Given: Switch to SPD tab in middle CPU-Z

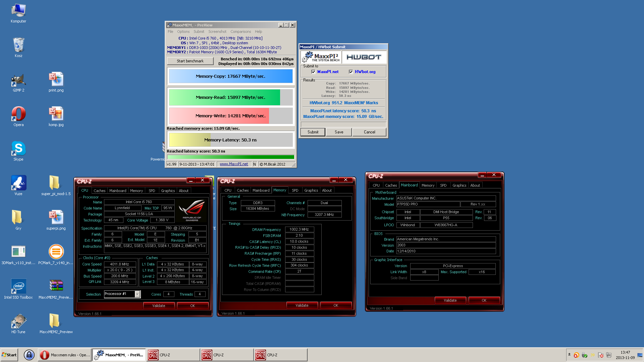Looking at the screenshot, I should 295,190.
